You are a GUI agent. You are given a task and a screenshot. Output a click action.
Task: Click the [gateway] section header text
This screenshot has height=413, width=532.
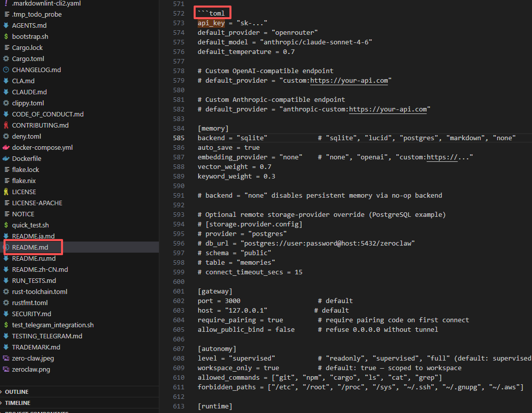(x=215, y=291)
